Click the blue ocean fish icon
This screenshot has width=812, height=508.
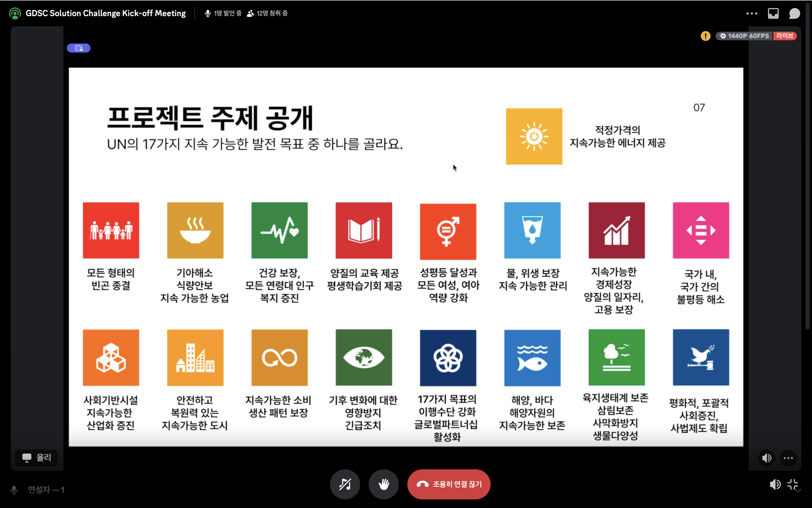coord(532,358)
